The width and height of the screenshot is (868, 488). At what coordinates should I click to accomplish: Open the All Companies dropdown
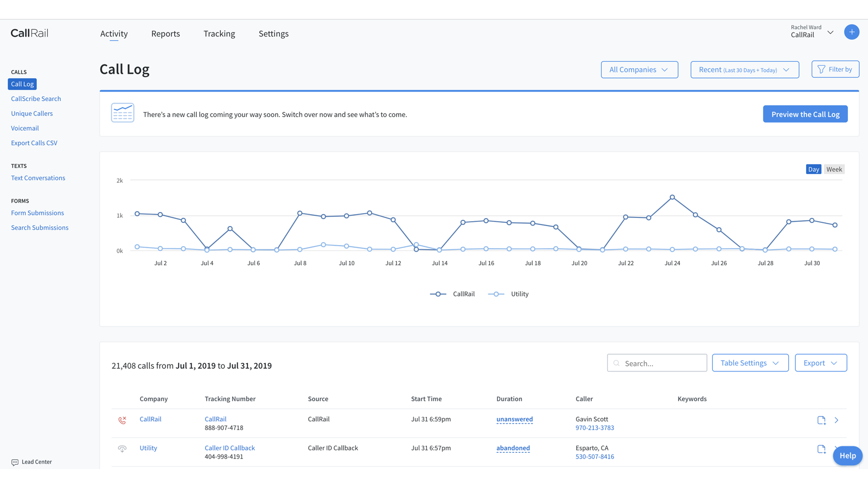tap(639, 69)
